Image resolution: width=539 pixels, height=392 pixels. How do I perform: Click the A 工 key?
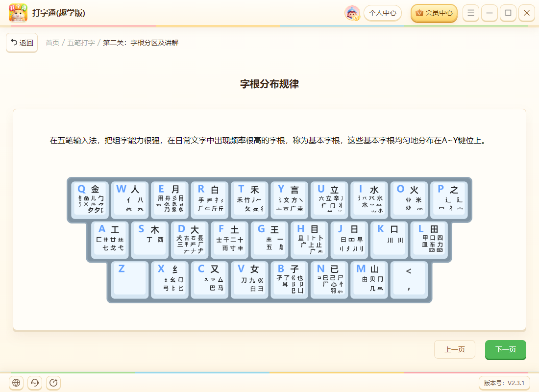tap(110, 240)
